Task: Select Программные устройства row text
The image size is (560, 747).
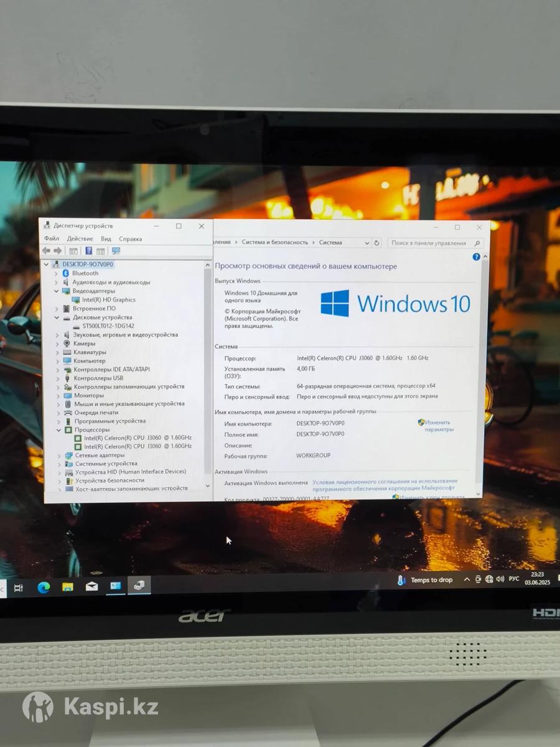Action: pos(110,421)
